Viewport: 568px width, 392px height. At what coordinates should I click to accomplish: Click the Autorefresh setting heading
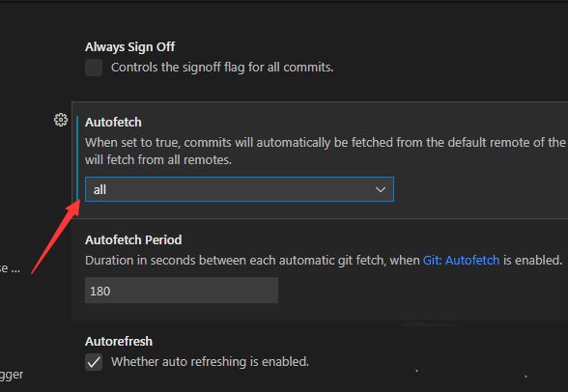119,342
